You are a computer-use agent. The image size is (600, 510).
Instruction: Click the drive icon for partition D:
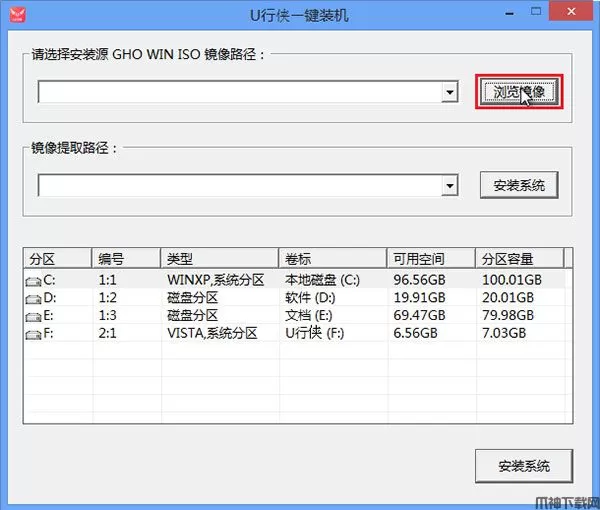point(33,299)
